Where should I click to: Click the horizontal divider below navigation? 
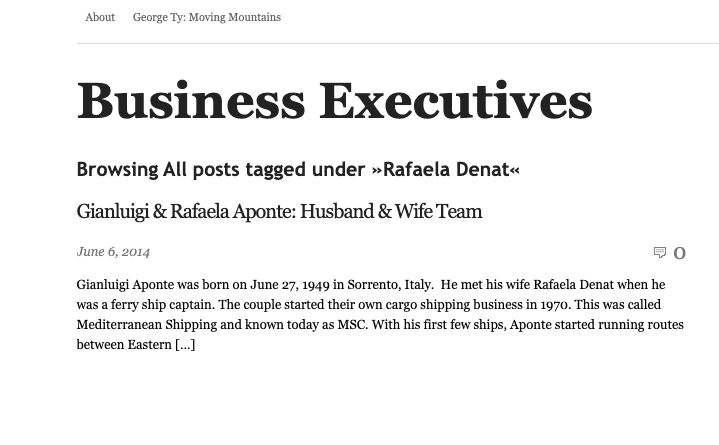398,44
